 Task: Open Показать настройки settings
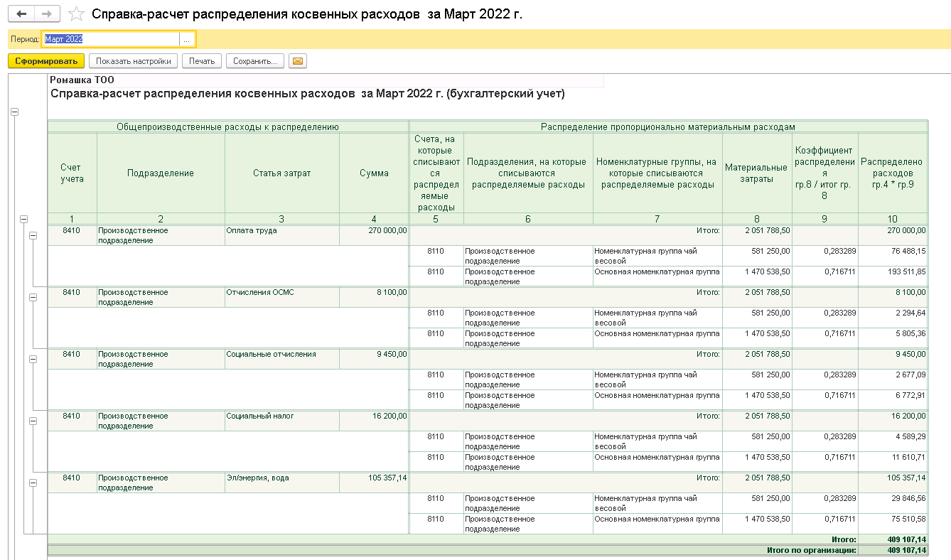click(133, 61)
